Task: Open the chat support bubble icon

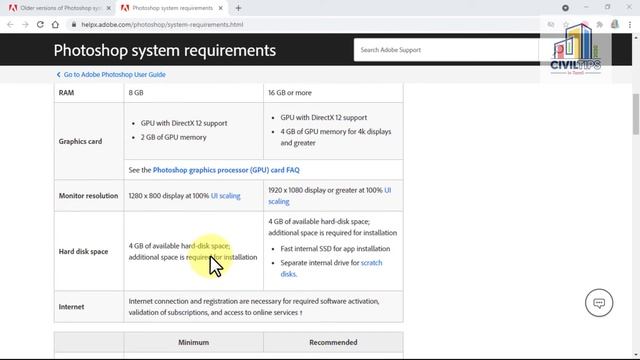Action: coord(599,303)
